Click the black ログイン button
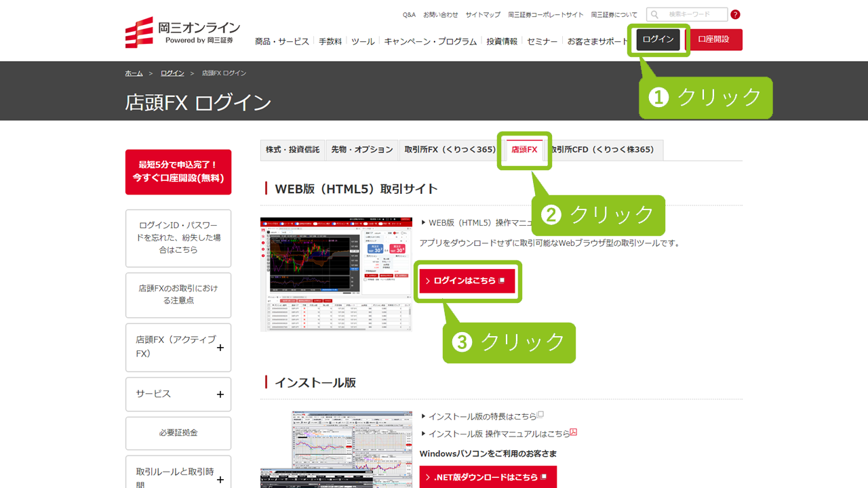This screenshot has height=488, width=868. tap(658, 39)
